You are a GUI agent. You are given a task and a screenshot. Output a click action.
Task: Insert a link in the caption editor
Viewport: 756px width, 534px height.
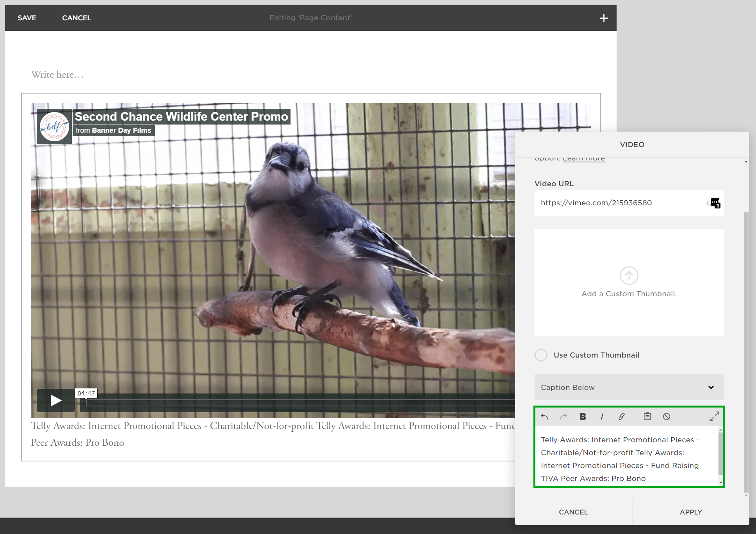click(x=622, y=417)
